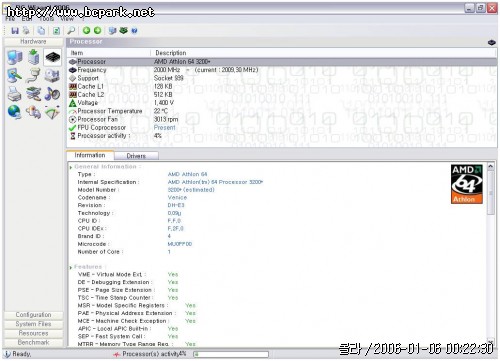Screen dimensions: 500x361
Task: Click the Item column header
Action: pyautogui.click(x=108, y=53)
